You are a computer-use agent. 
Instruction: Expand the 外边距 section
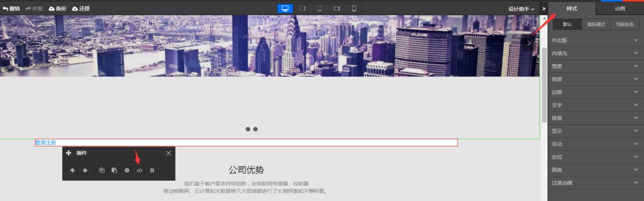595,40
